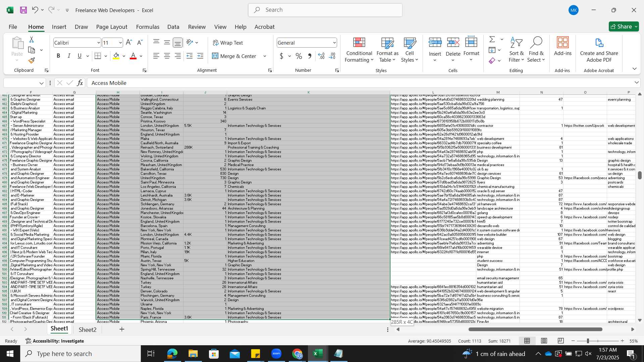This screenshot has width=644, height=362.
Task: Open the font size dropdown
Action: [120, 43]
